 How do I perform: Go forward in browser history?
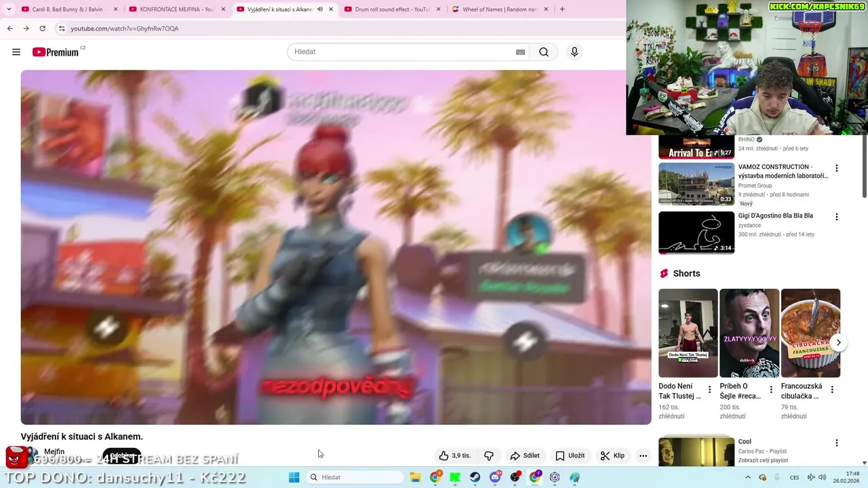26,28
